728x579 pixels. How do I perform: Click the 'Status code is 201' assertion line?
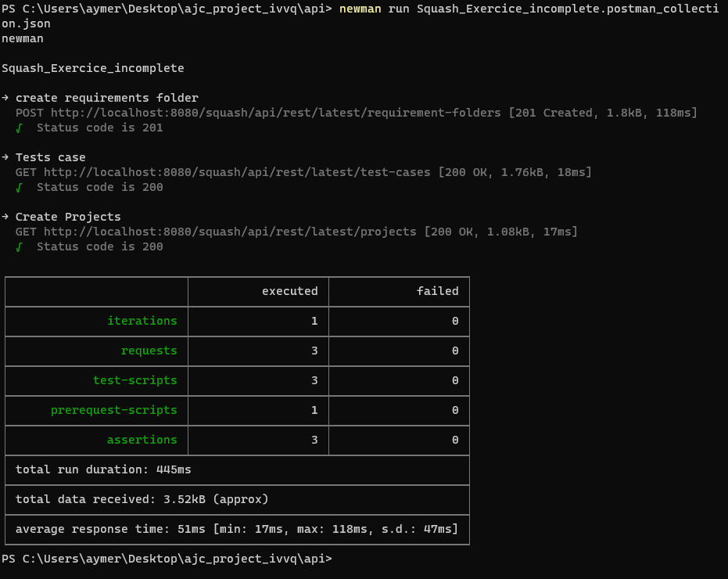pos(100,128)
